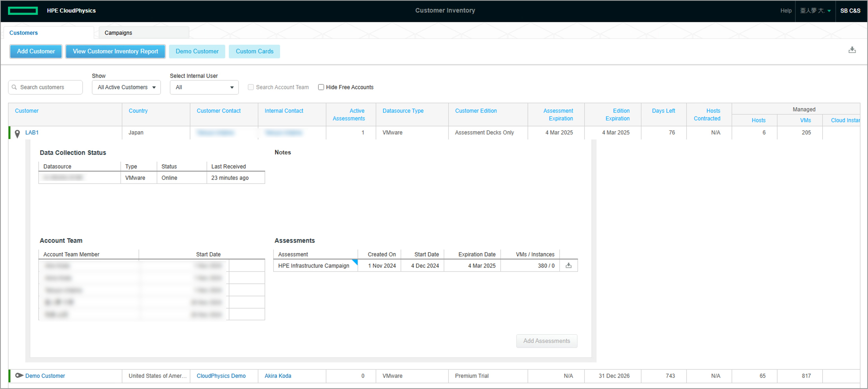Viewport: 868px width, 389px height.
Task: Click the '23 minutes ago' last received cell
Action: click(x=236, y=177)
